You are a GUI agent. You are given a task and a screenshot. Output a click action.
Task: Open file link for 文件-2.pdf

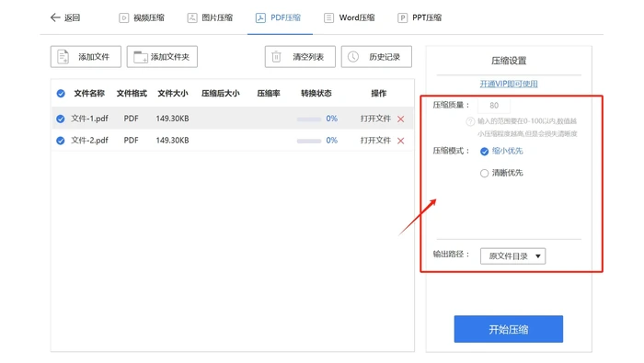pos(375,141)
